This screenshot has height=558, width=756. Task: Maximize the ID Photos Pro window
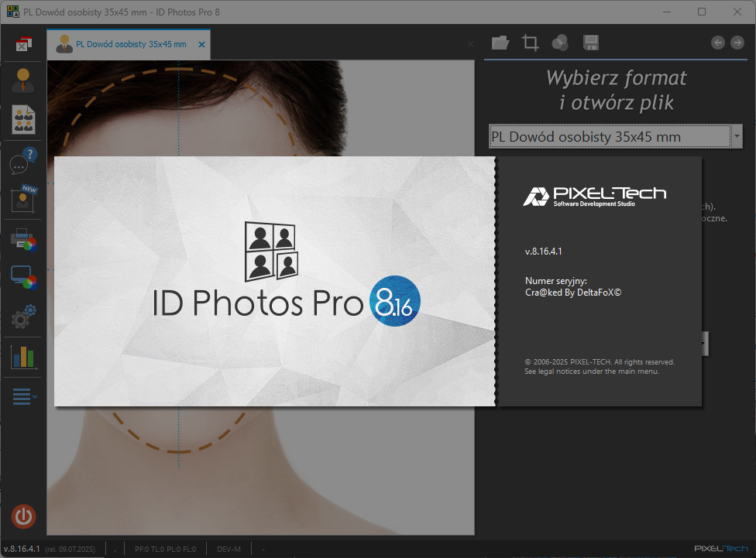click(x=702, y=12)
